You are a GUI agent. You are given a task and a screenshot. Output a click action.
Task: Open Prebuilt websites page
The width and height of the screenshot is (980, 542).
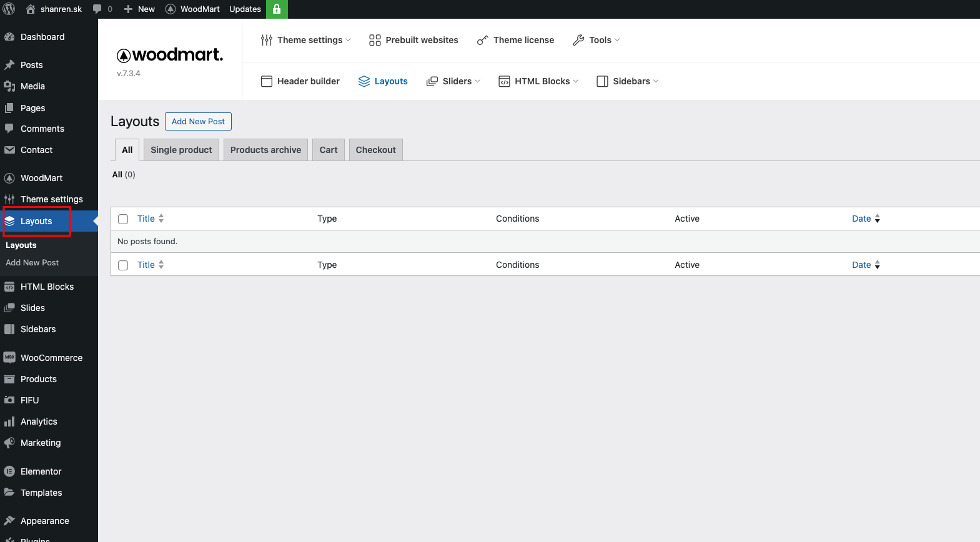413,40
